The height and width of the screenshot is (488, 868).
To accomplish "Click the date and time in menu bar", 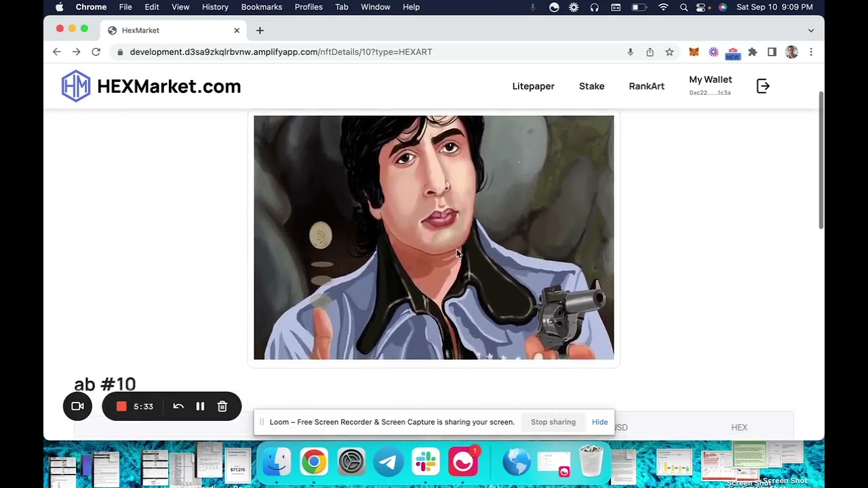I will click(774, 7).
